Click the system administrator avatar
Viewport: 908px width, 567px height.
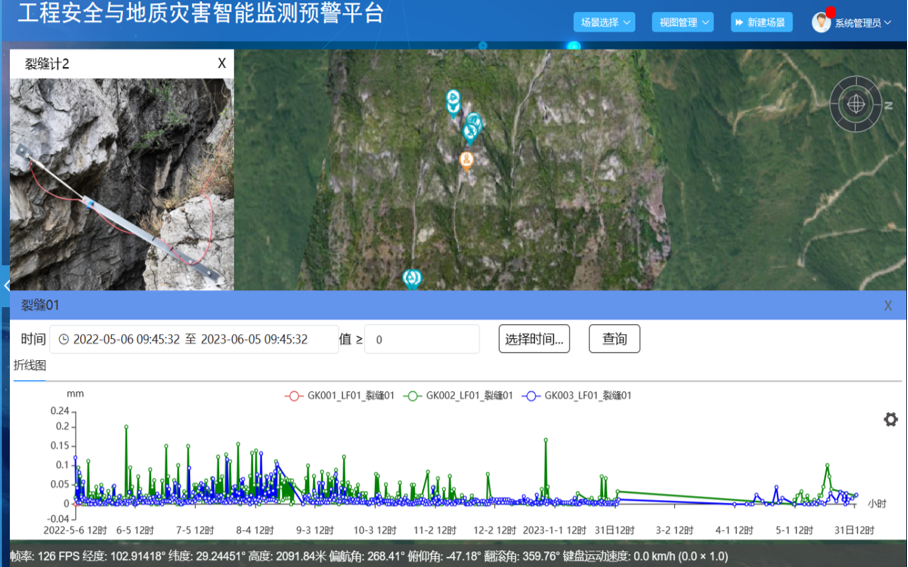point(821,22)
